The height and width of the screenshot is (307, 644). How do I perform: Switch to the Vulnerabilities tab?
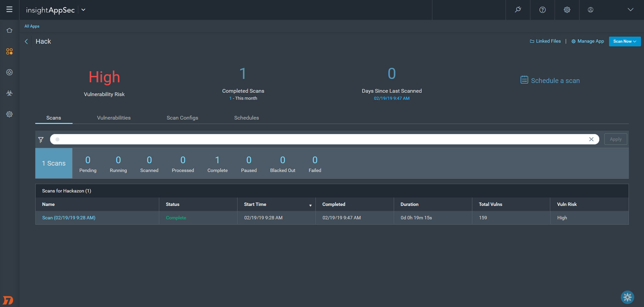[114, 118]
